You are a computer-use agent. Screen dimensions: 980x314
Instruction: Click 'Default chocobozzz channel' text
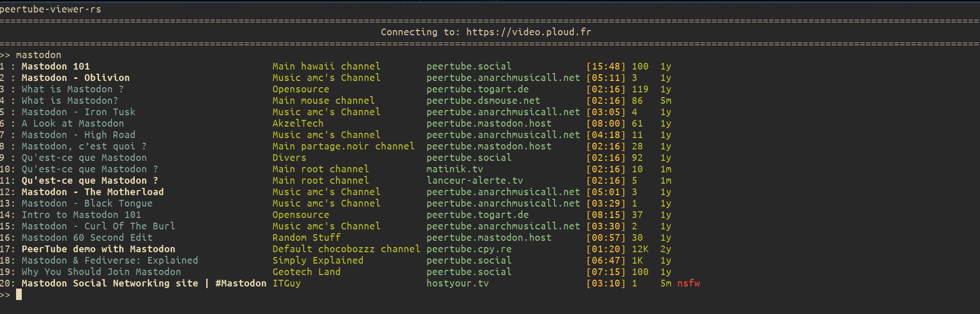pyautogui.click(x=346, y=249)
